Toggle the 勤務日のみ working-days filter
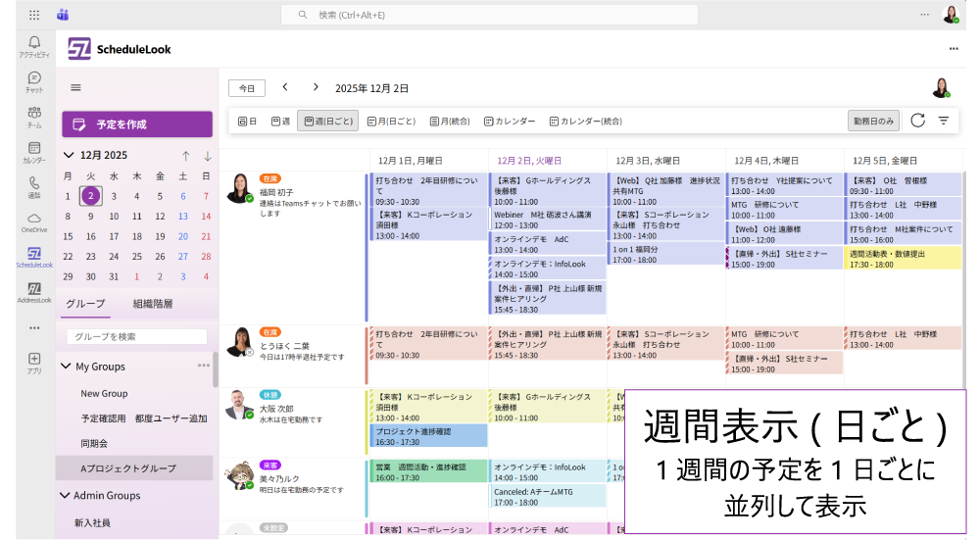 (x=873, y=121)
